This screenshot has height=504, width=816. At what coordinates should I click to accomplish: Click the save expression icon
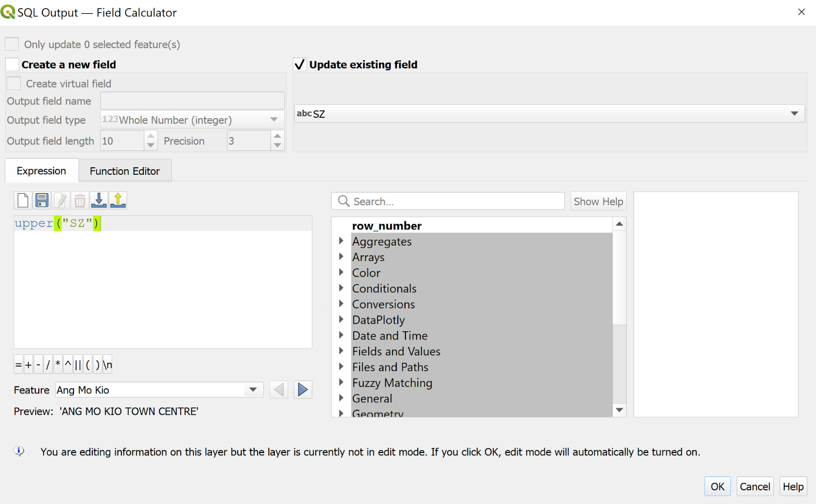pos(42,201)
